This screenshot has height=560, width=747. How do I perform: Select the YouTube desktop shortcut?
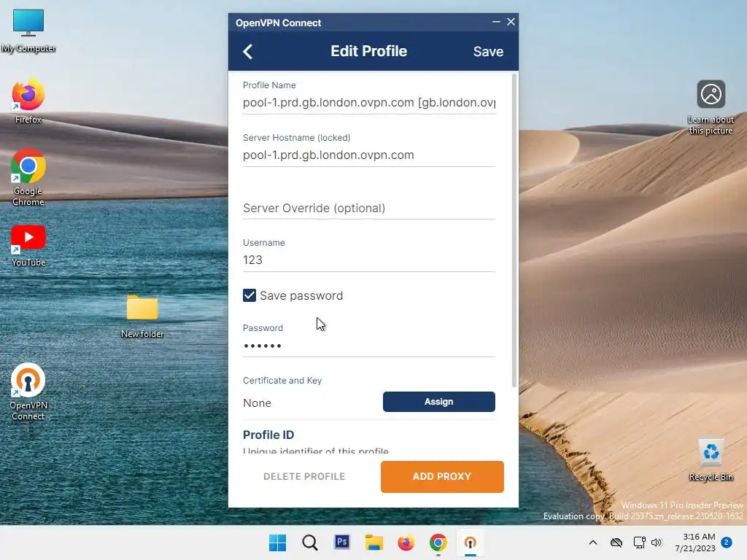coord(28,246)
